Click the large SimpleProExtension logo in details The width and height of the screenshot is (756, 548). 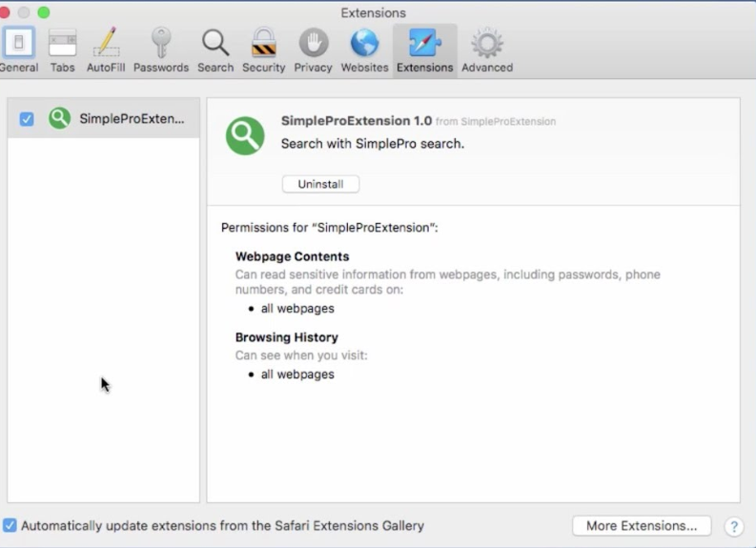tap(245, 135)
